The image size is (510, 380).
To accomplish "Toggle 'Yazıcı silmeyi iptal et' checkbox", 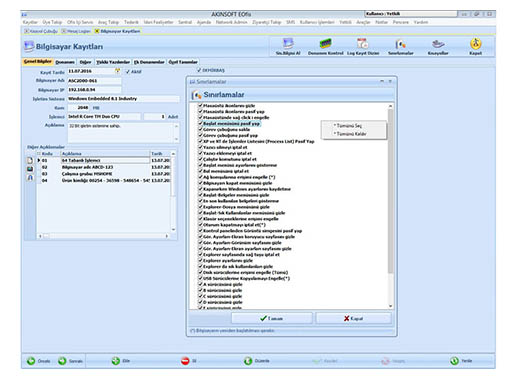I will (x=201, y=147).
